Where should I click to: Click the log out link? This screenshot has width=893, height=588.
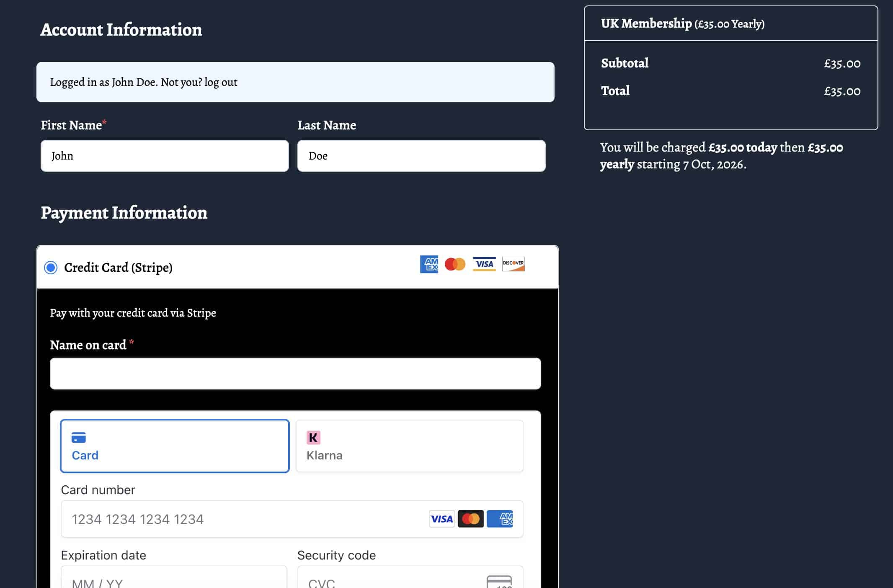pyautogui.click(x=221, y=82)
